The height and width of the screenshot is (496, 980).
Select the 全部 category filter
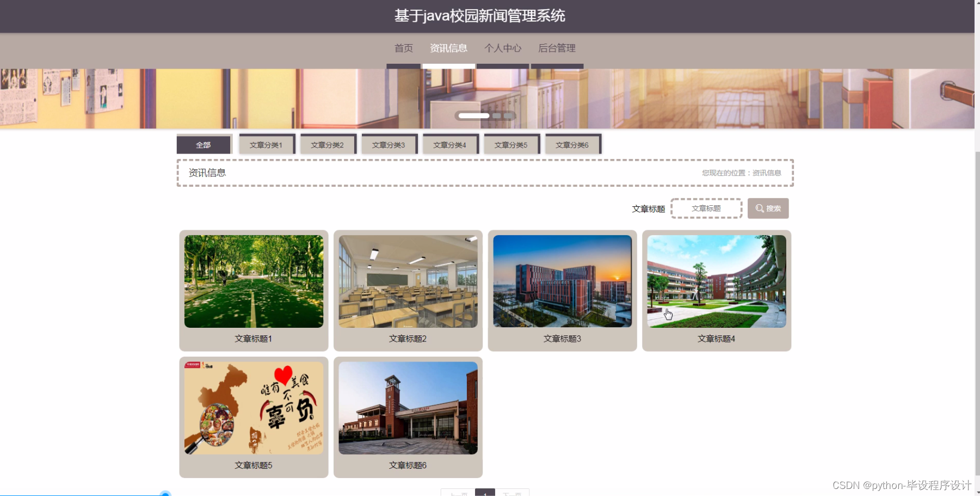click(204, 144)
